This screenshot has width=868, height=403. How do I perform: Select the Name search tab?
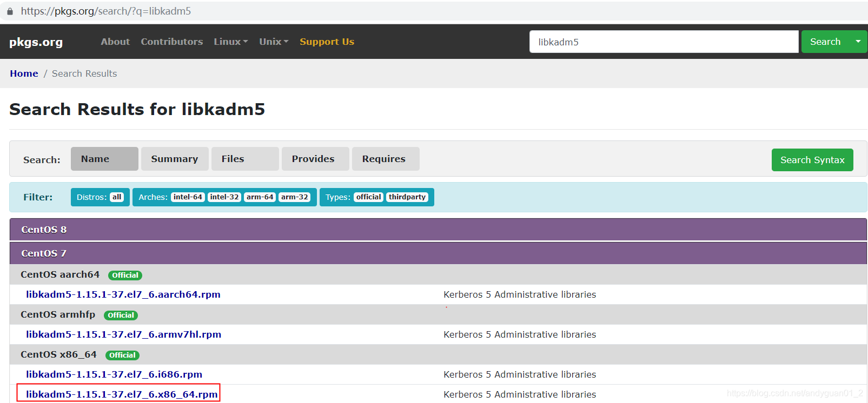pos(104,159)
